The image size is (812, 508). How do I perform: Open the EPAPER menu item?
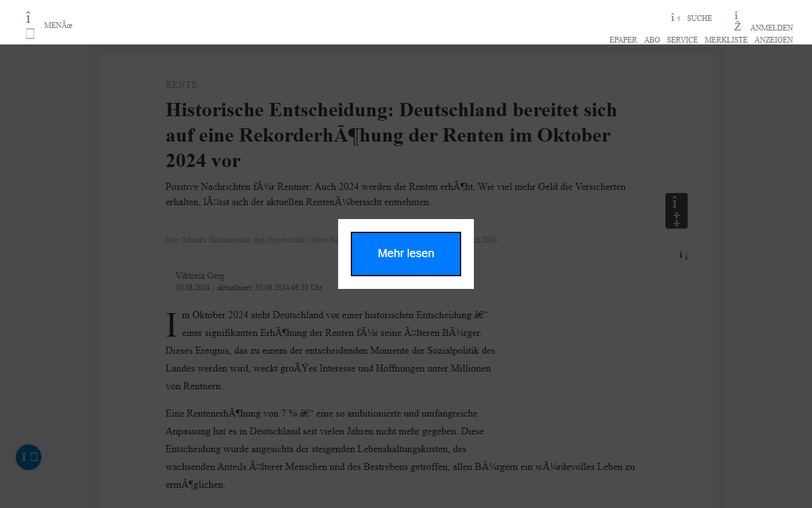pyautogui.click(x=623, y=40)
